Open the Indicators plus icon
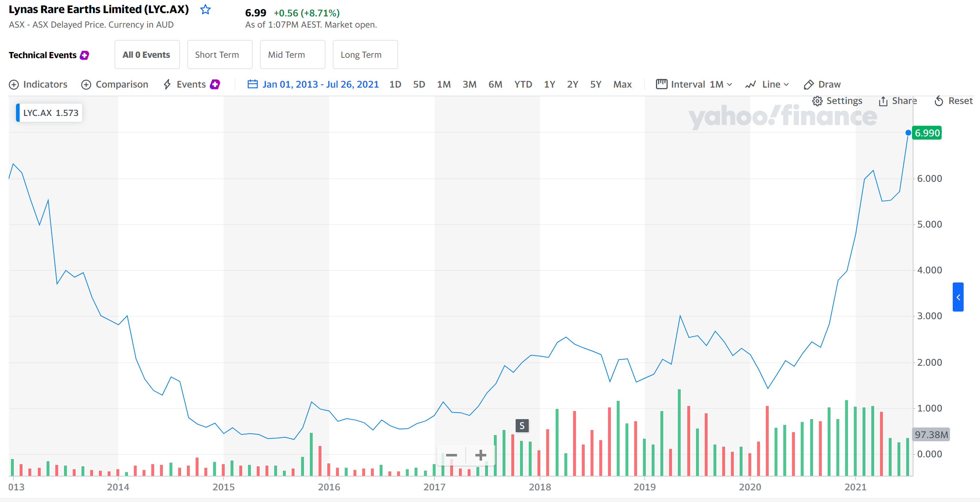 tap(14, 84)
